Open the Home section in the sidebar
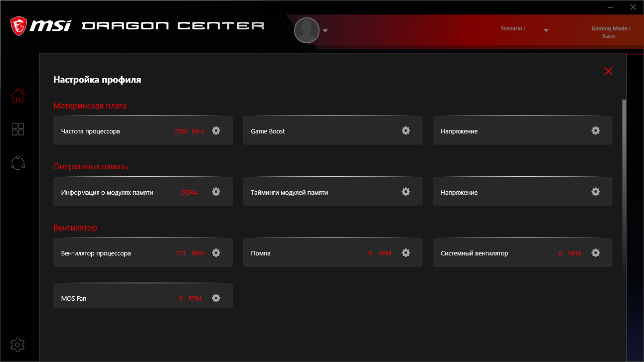Viewport: 644px width, 362px height. click(x=18, y=96)
